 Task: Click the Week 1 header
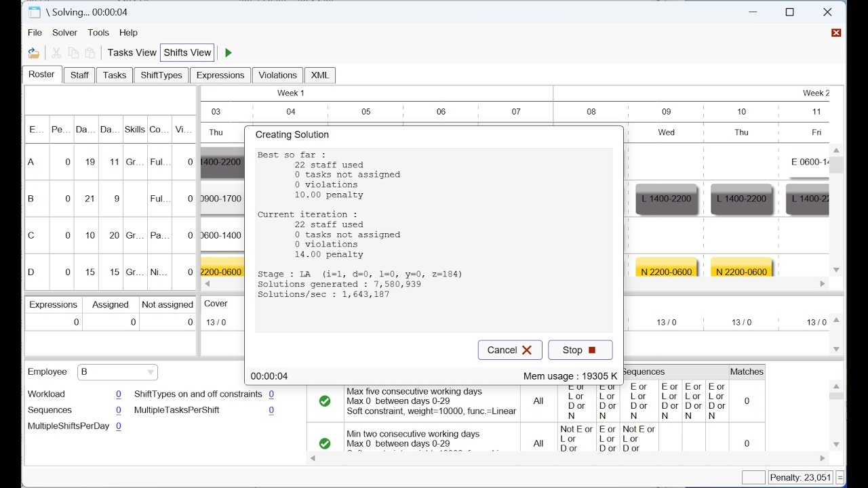click(x=291, y=93)
